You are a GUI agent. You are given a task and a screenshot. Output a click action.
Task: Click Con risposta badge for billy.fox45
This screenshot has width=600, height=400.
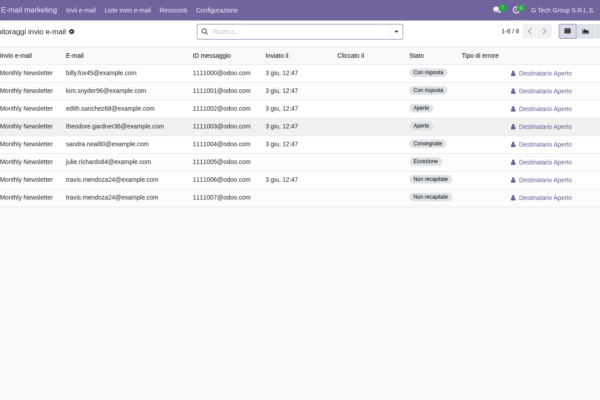coord(428,73)
